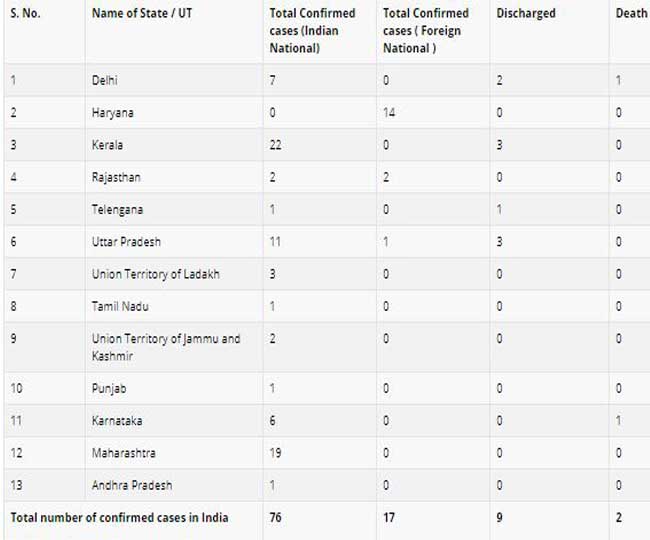Click the Punjab row name
This screenshot has height=540, width=650.
coord(109,388)
